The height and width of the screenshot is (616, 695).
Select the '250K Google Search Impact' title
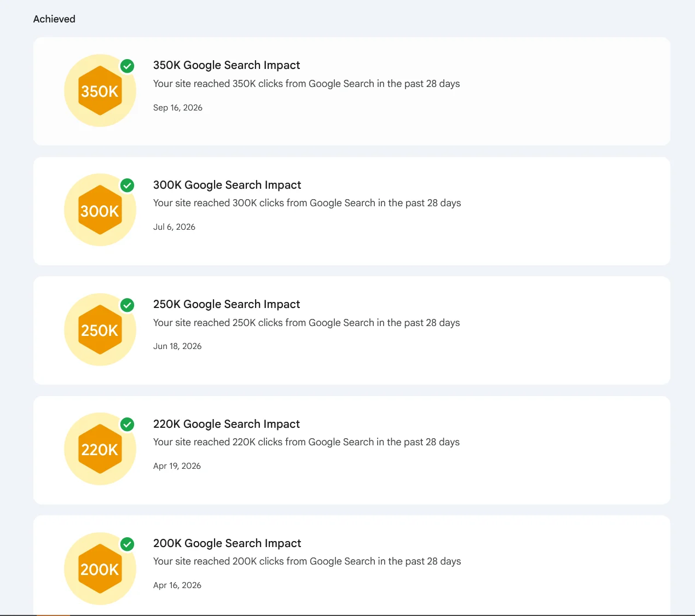227,304
